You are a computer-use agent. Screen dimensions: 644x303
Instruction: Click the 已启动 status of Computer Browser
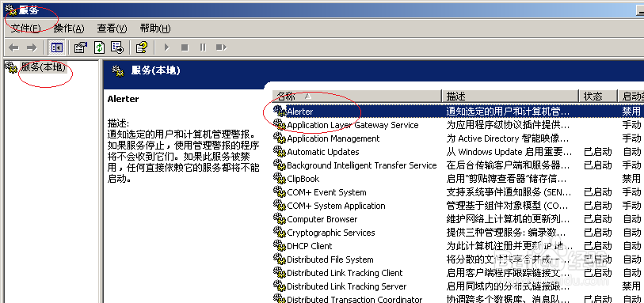click(x=597, y=219)
